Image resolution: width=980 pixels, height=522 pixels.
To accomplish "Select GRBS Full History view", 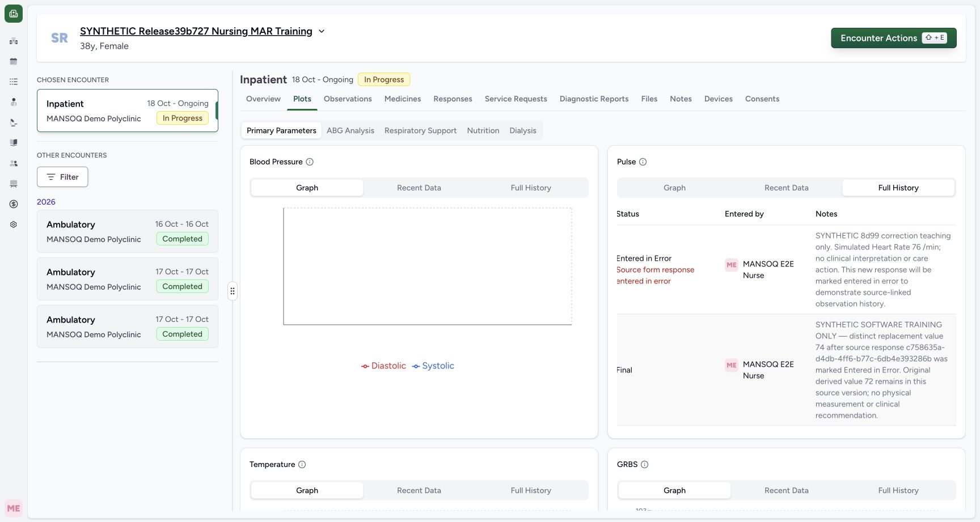I will [898, 490].
